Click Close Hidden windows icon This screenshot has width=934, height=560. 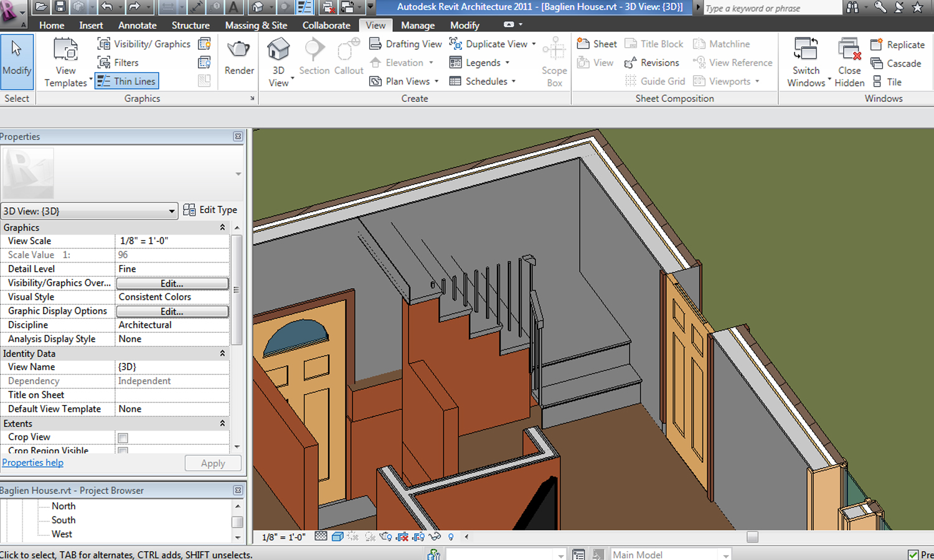point(849,50)
